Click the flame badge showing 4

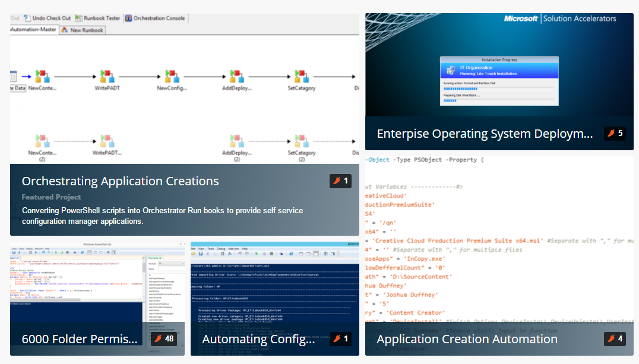[x=615, y=338]
